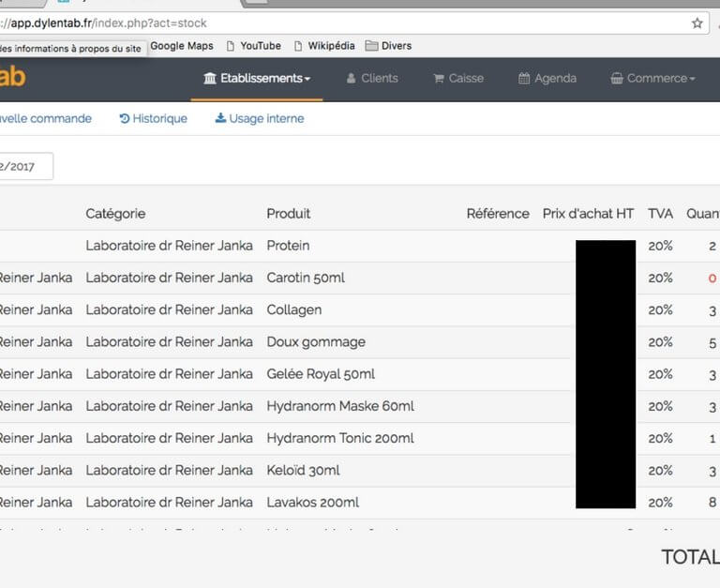Select the Carotin 50ml product row
The width and height of the screenshot is (720, 588).
306,278
